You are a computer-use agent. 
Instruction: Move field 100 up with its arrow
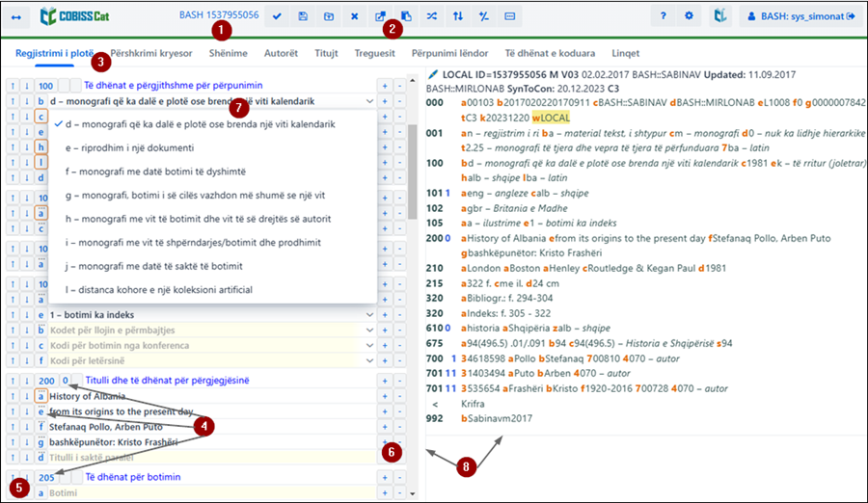tap(13, 86)
